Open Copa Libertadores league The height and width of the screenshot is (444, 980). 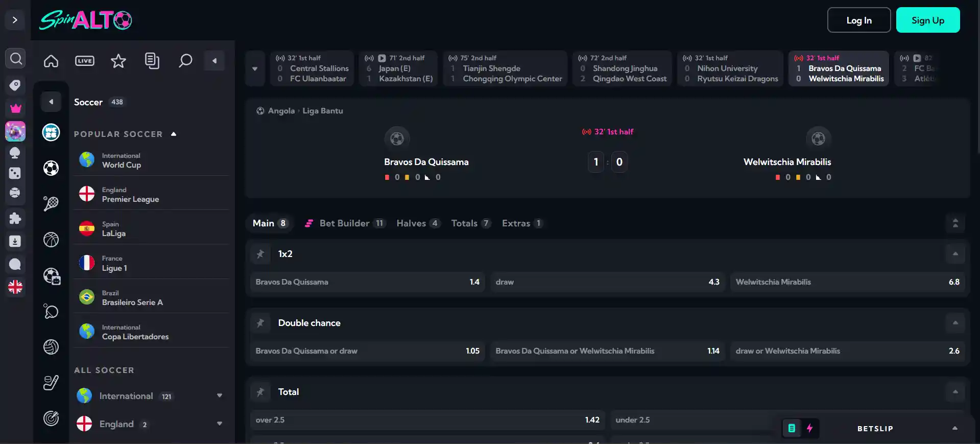pos(151,332)
